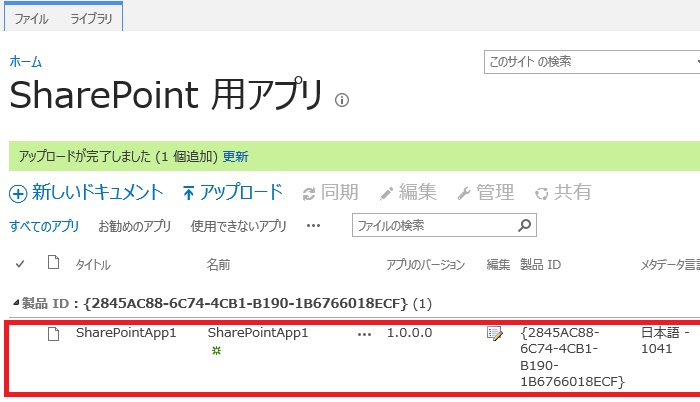Click the plus icon for 新しいドキュメント
This screenshot has height=402, width=700.
(18, 194)
